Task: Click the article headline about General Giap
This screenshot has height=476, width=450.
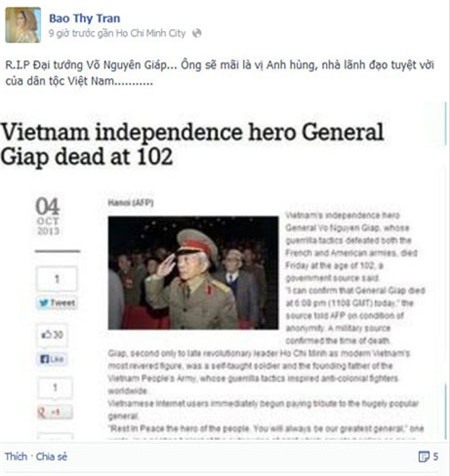Action: 192,144
